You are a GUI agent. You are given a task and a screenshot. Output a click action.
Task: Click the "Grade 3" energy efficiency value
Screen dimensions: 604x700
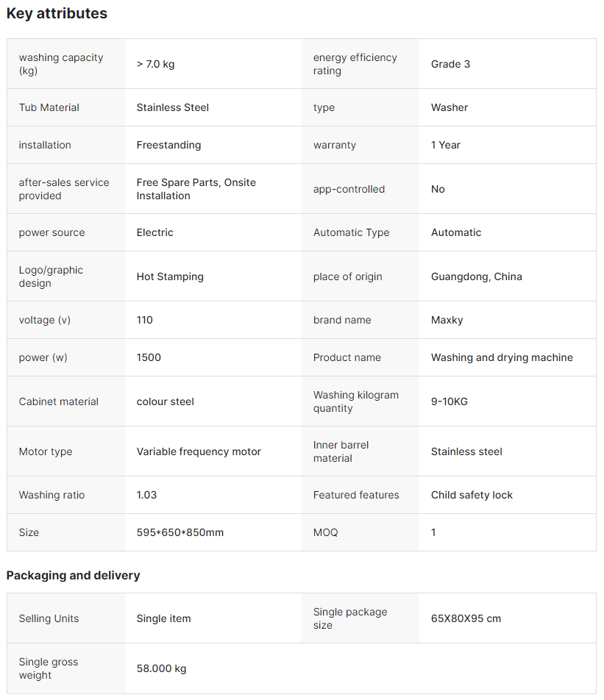[450, 64]
